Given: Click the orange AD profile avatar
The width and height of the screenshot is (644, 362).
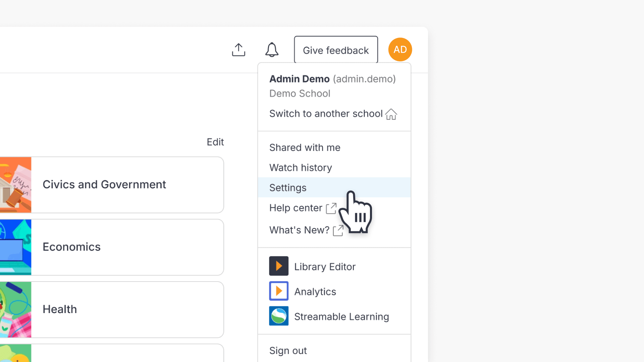Looking at the screenshot, I should [x=400, y=49].
